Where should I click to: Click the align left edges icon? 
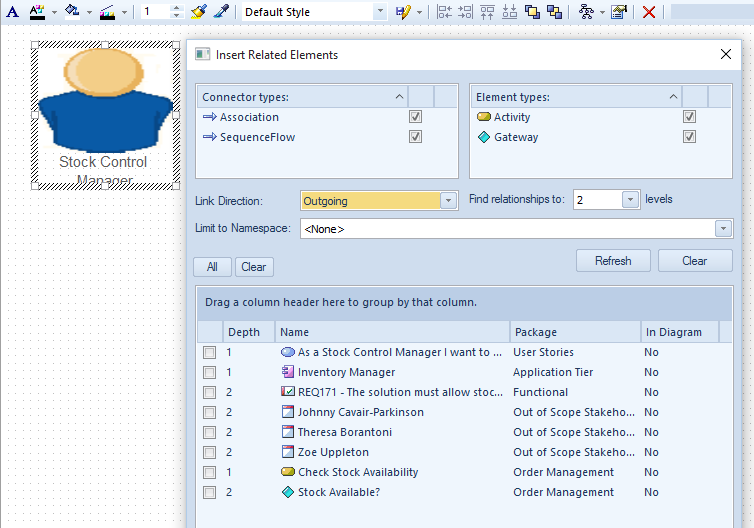click(444, 12)
